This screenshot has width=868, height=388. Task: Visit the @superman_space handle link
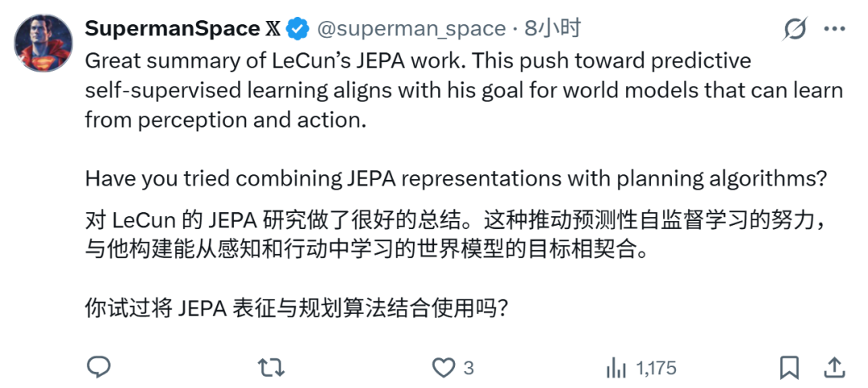click(411, 29)
